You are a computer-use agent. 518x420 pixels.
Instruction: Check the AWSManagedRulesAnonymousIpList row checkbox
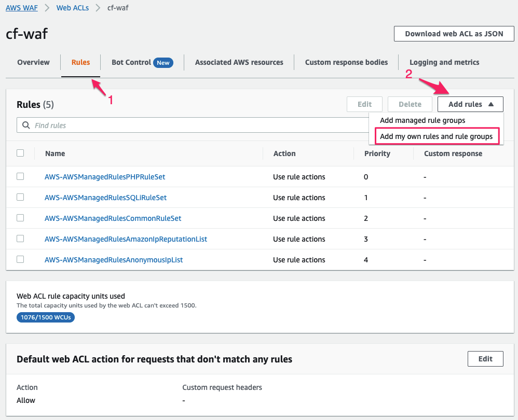(x=20, y=259)
